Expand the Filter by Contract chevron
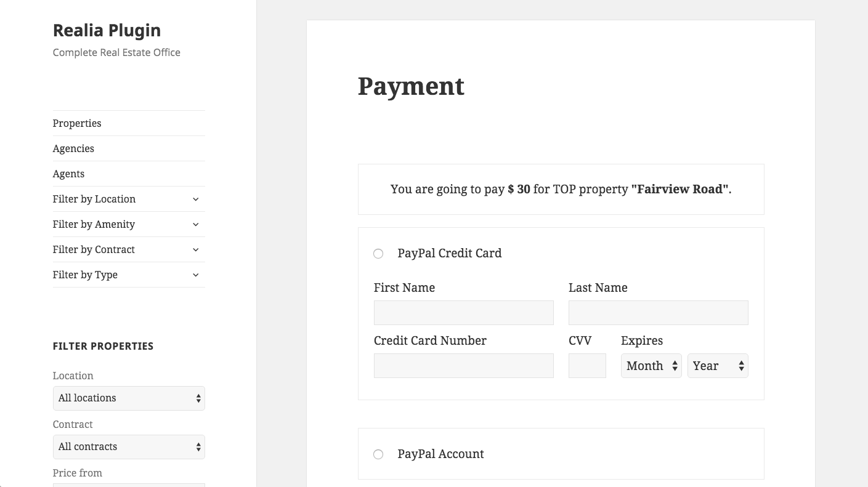The width and height of the screenshot is (868, 487). coord(195,249)
